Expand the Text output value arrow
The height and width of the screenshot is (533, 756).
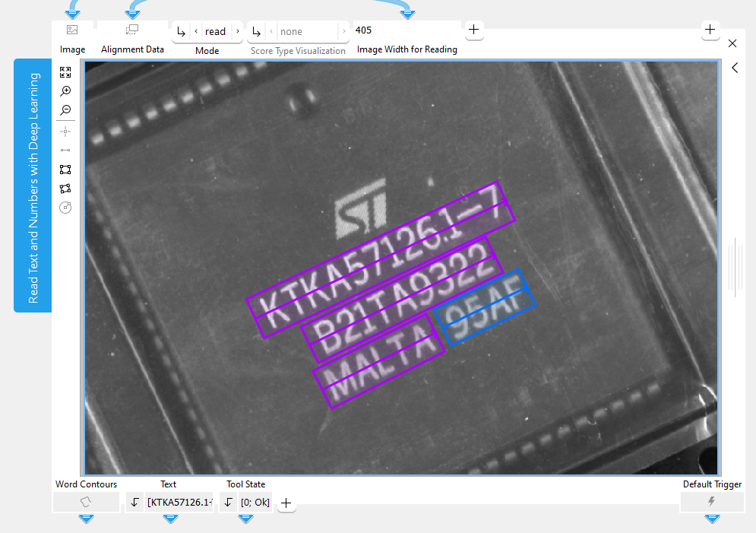click(134, 502)
